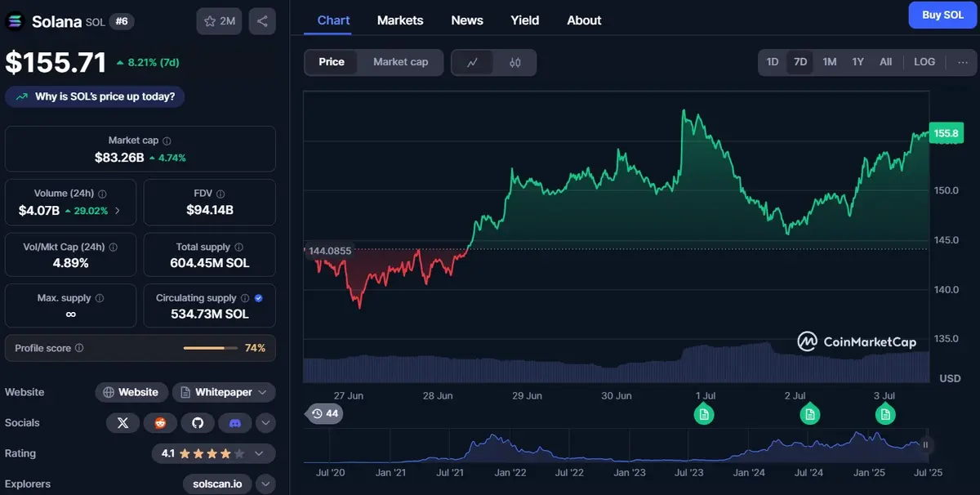This screenshot has width=980, height=495.
Task: Open the Reddit social link
Action: tap(160, 423)
